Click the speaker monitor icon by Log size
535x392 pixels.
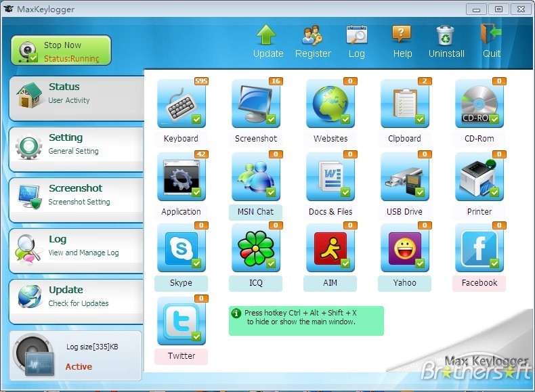coord(34,355)
